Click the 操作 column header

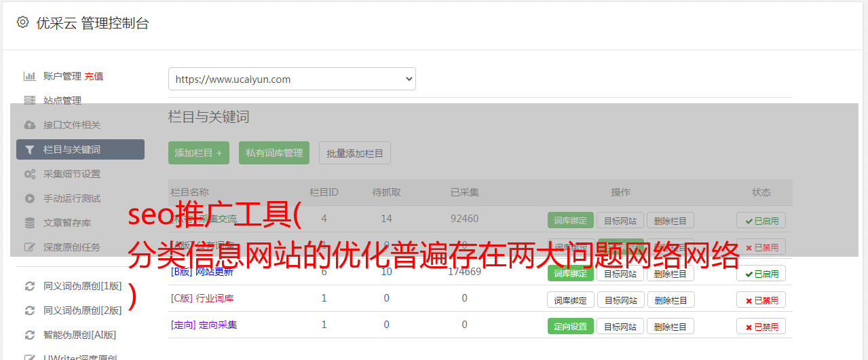tap(620, 192)
